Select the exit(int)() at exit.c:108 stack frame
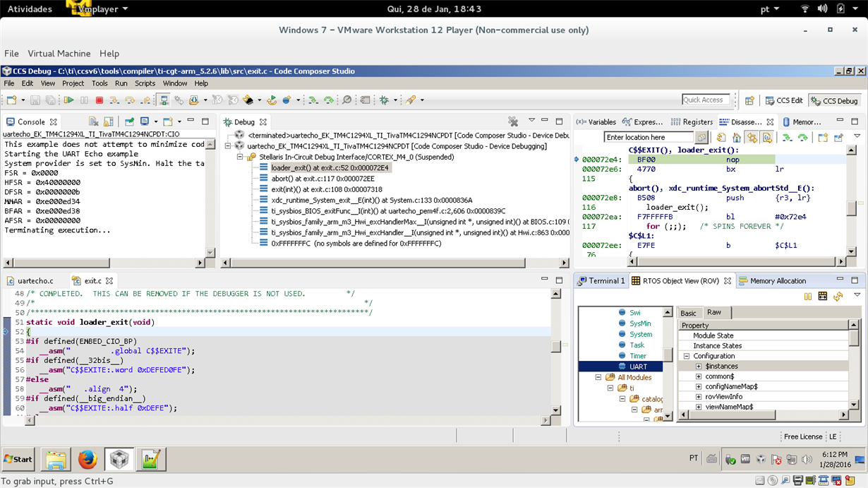The height and width of the screenshot is (488, 868). coord(326,189)
